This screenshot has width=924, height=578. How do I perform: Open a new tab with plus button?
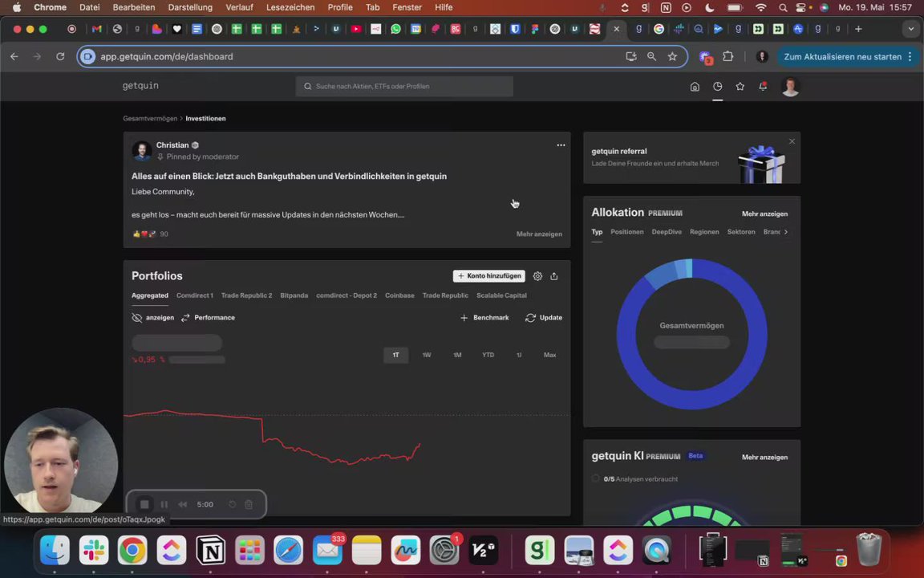pyautogui.click(x=858, y=29)
